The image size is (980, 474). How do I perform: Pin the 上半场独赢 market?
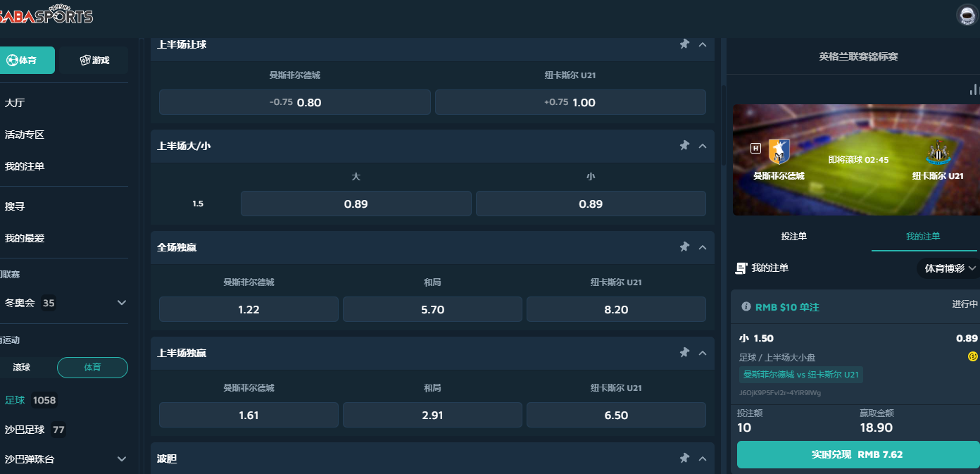[x=684, y=352]
